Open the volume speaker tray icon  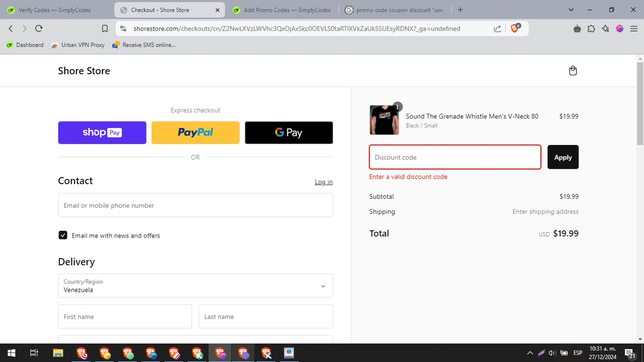pyautogui.click(x=552, y=353)
